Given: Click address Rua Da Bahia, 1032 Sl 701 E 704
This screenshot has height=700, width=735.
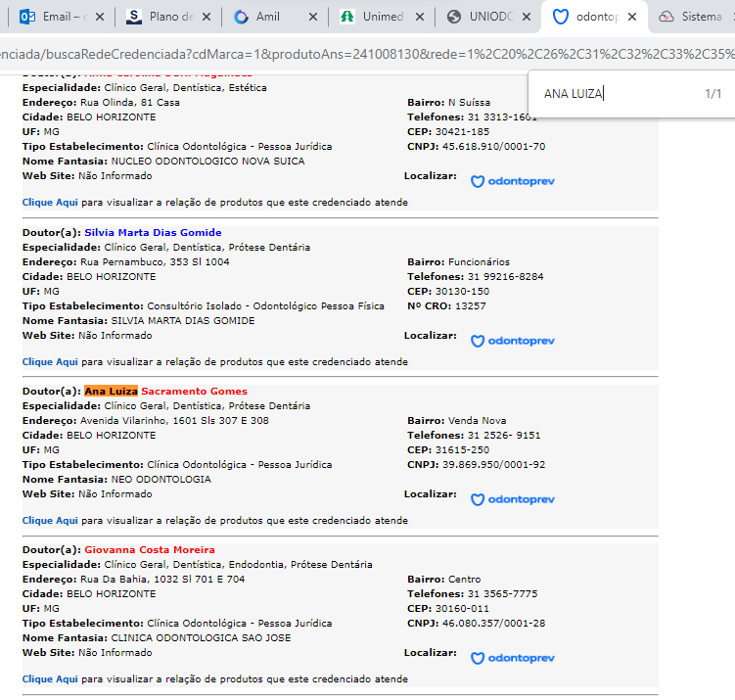Looking at the screenshot, I should tap(162, 579).
